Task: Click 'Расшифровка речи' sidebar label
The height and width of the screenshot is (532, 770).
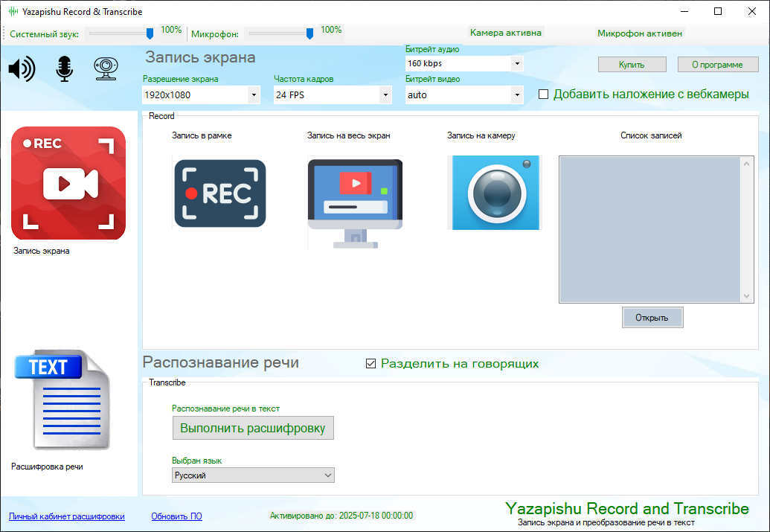Action: (x=47, y=467)
